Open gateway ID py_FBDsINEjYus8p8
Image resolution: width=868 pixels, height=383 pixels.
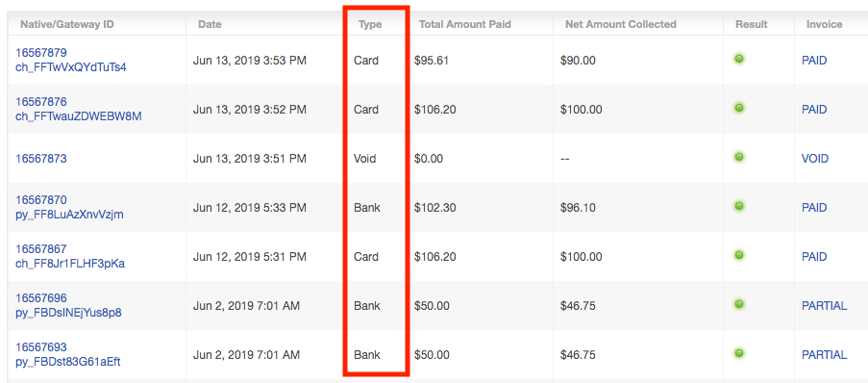pyautogui.click(x=68, y=313)
